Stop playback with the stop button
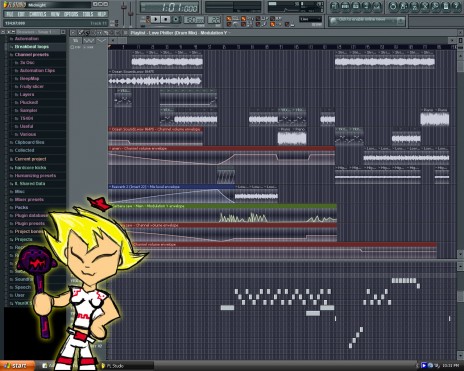 click(166, 19)
